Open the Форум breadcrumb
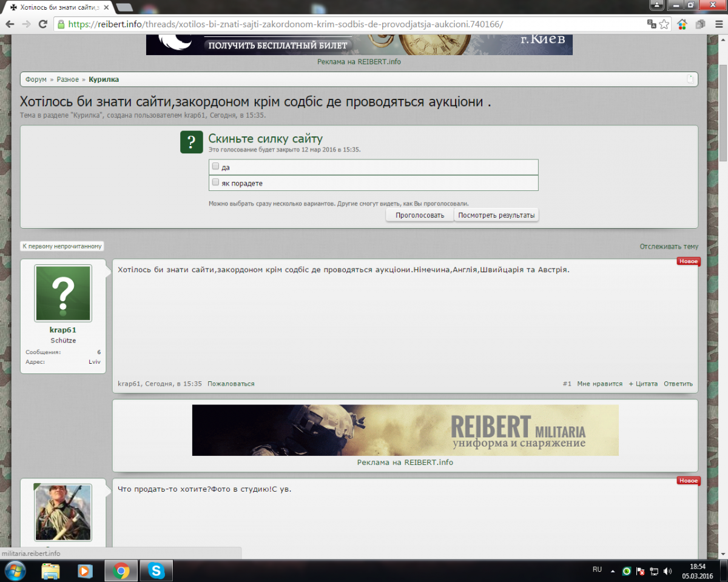 click(x=36, y=79)
